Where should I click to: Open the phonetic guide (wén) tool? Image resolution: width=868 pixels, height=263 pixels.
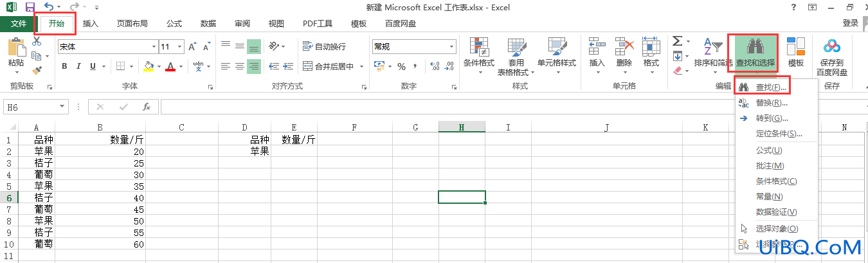pyautogui.click(x=198, y=66)
